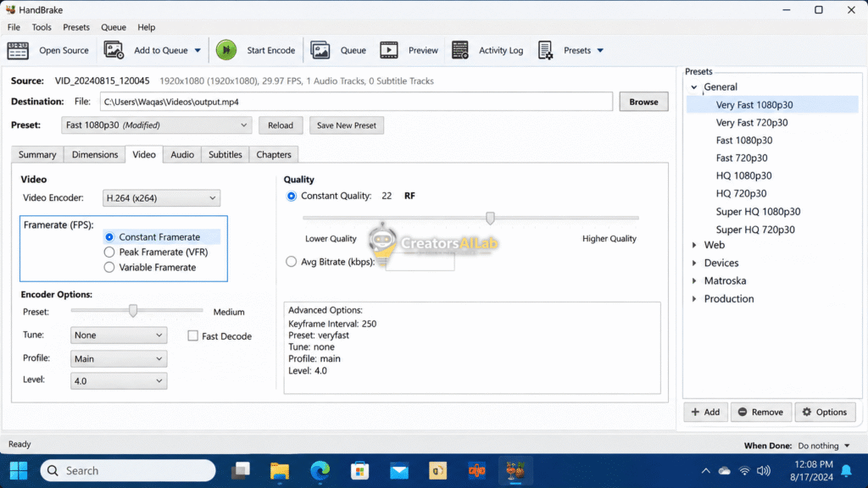Viewport: 868px width, 488px height.
Task: Select Constant Quality radio button
Action: pos(292,196)
